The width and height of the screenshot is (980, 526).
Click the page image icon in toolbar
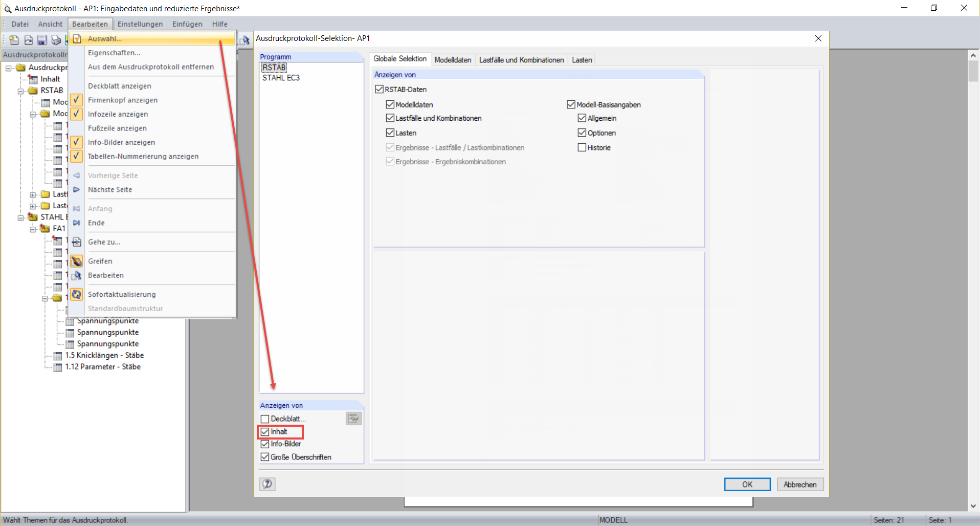pos(29,40)
